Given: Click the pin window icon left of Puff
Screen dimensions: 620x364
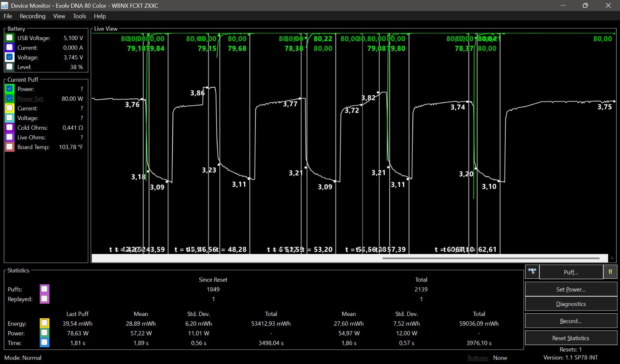Looking at the screenshot, I should (x=532, y=272).
